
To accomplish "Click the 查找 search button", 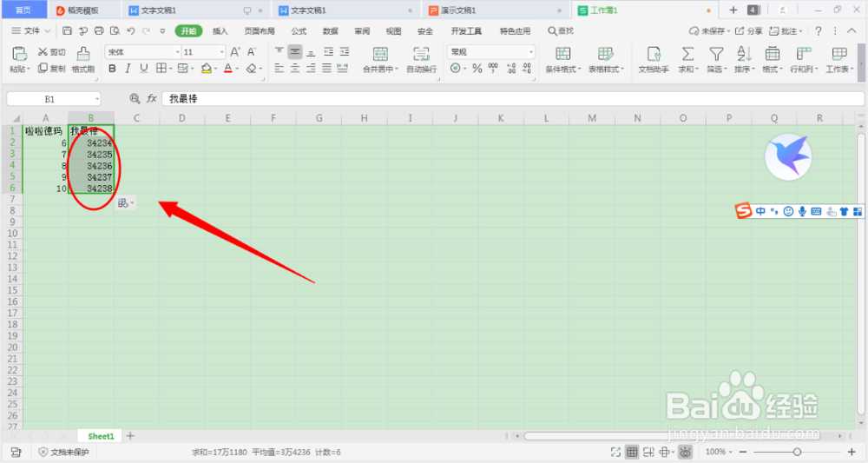I will pos(561,31).
